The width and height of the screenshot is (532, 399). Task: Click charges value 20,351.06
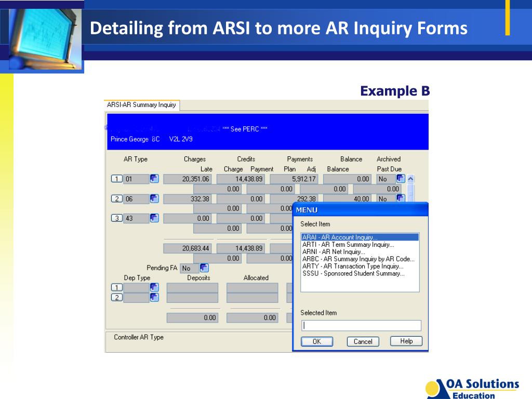pos(187,179)
